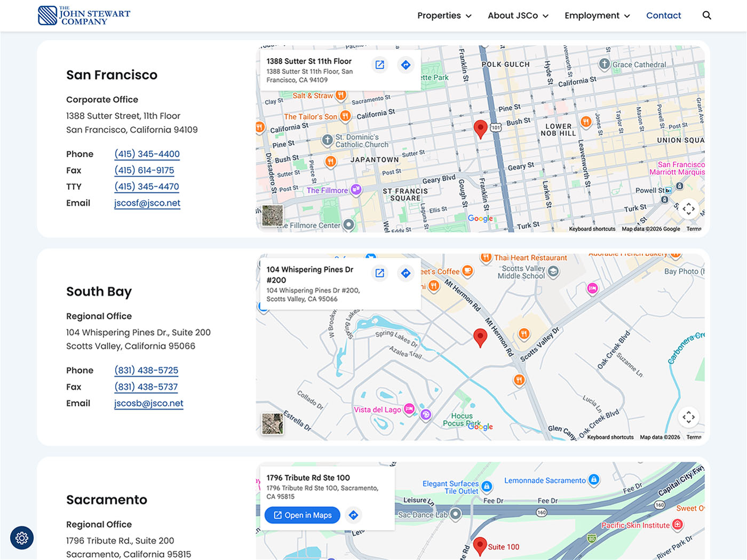Select The Tailor's Son restaurant marker
The height and width of the screenshot is (560, 747).
pos(345,116)
